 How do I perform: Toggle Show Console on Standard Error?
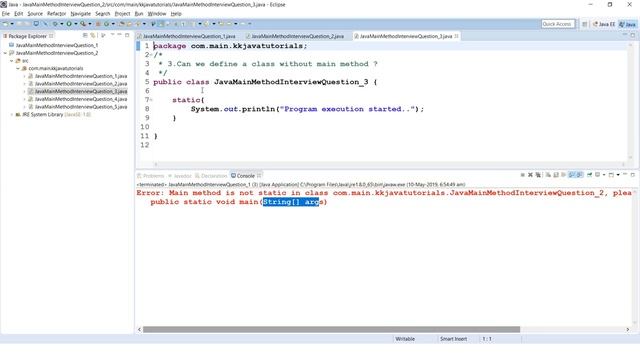click(x=580, y=175)
